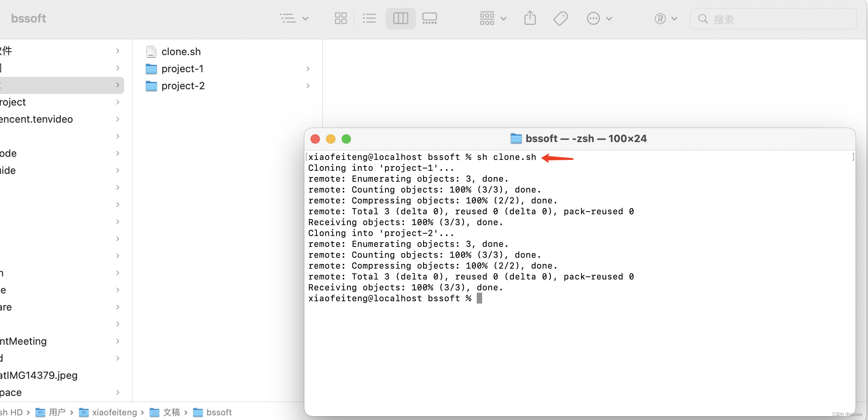Image resolution: width=868 pixels, height=420 pixels.
Task: Click the Finder search field
Action: pyautogui.click(x=773, y=19)
